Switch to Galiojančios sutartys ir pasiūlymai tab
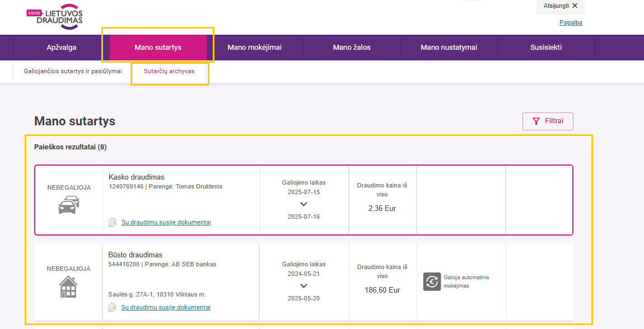The width and height of the screenshot is (644, 329). point(73,72)
